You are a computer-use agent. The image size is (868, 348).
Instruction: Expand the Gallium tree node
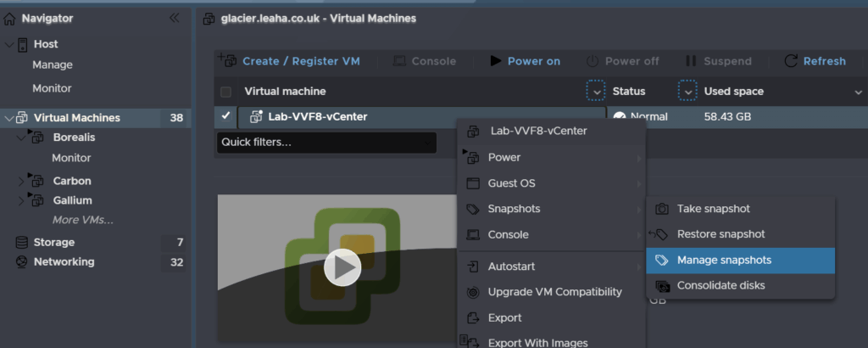coord(21,200)
